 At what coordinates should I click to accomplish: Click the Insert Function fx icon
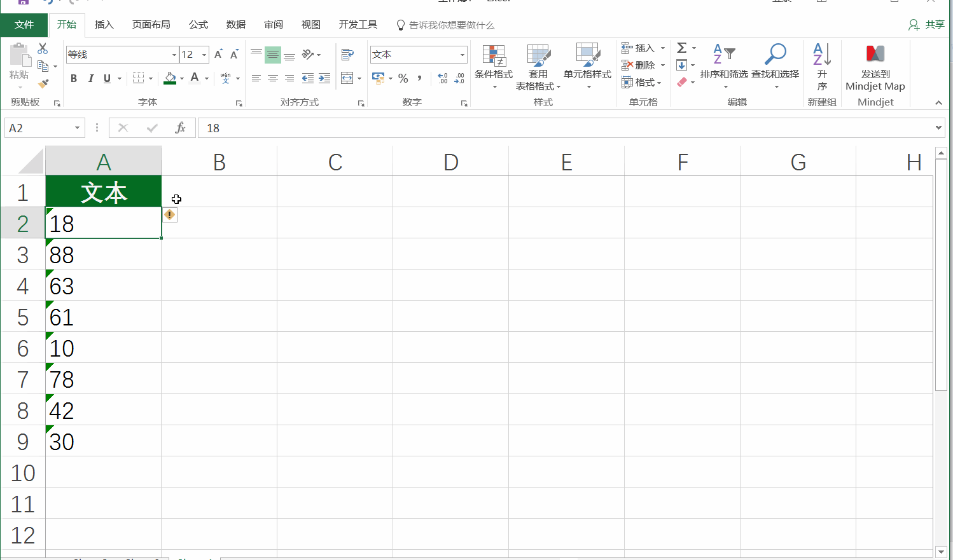click(180, 128)
